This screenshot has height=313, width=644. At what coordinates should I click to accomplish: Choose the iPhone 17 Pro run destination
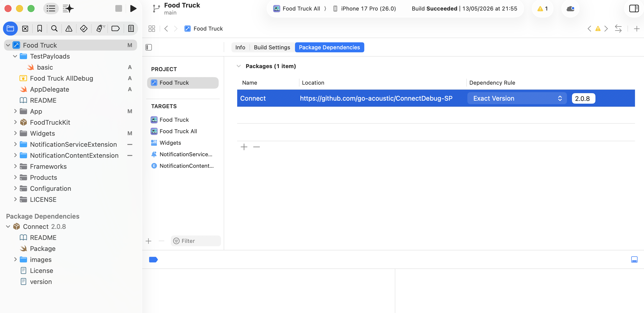click(x=364, y=9)
